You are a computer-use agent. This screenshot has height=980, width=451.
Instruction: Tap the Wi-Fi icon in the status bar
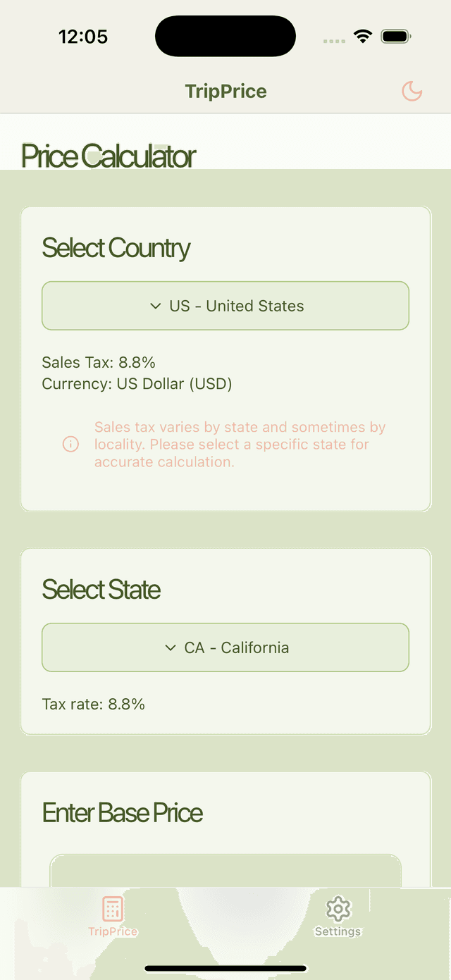click(363, 37)
